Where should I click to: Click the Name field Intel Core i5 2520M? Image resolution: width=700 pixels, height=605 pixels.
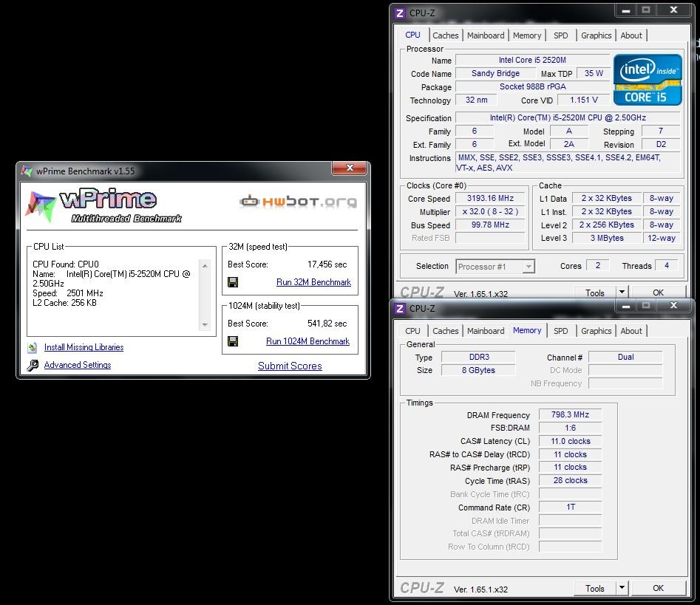[532, 60]
